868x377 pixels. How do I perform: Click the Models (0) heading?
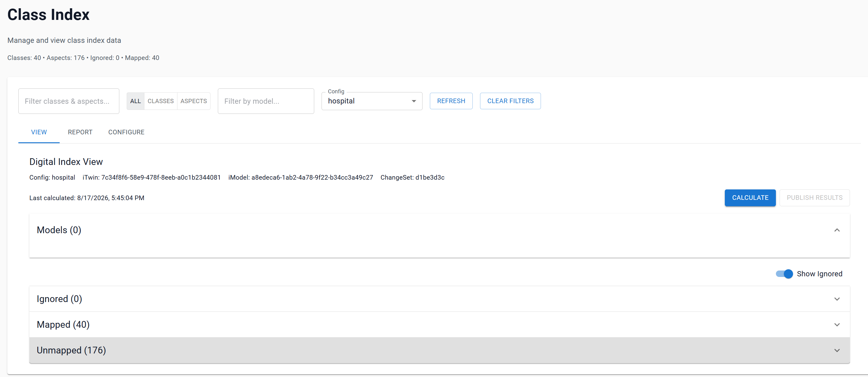click(x=59, y=230)
